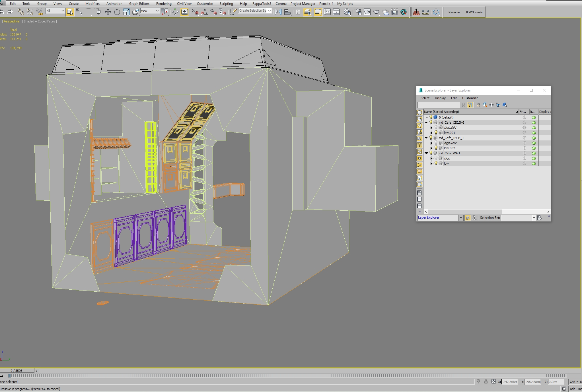Click the Rename script button
582x392 pixels.
[x=454, y=12]
